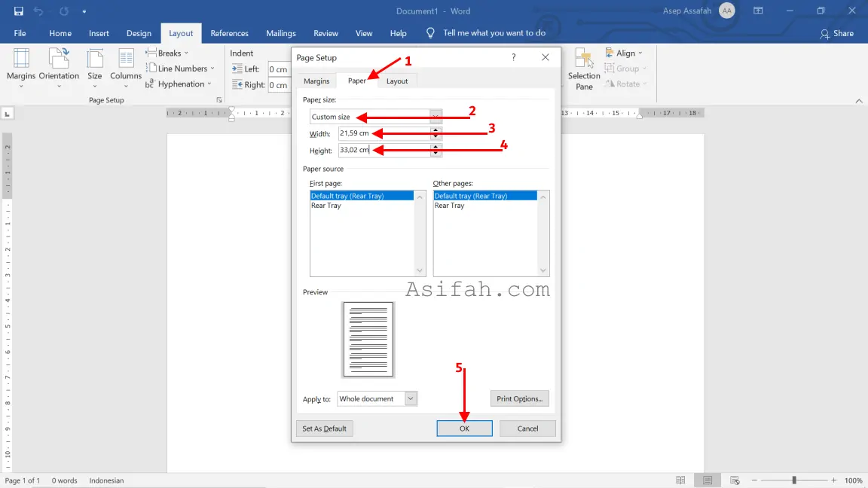Open the Columns options
Viewport: 868px width, 488px height.
click(126, 68)
